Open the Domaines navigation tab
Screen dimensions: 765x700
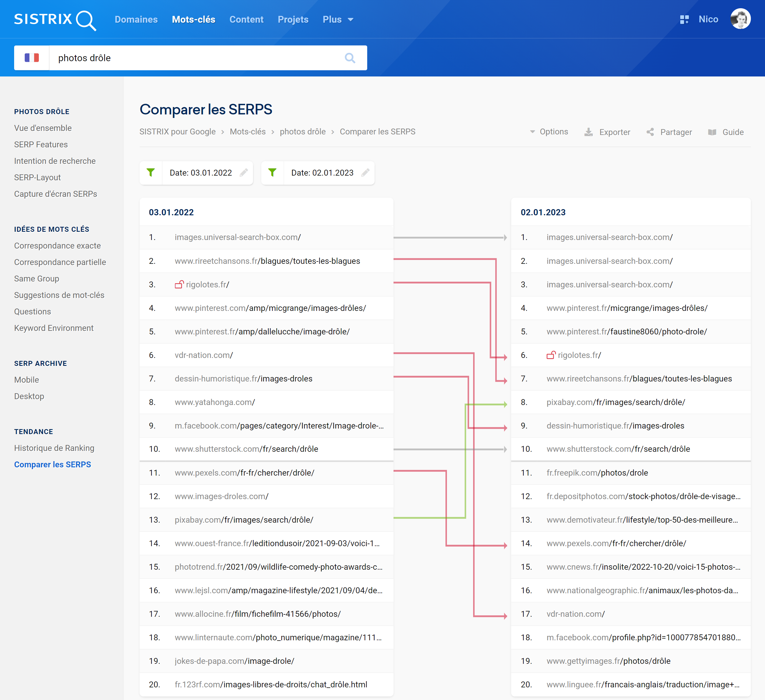click(136, 19)
